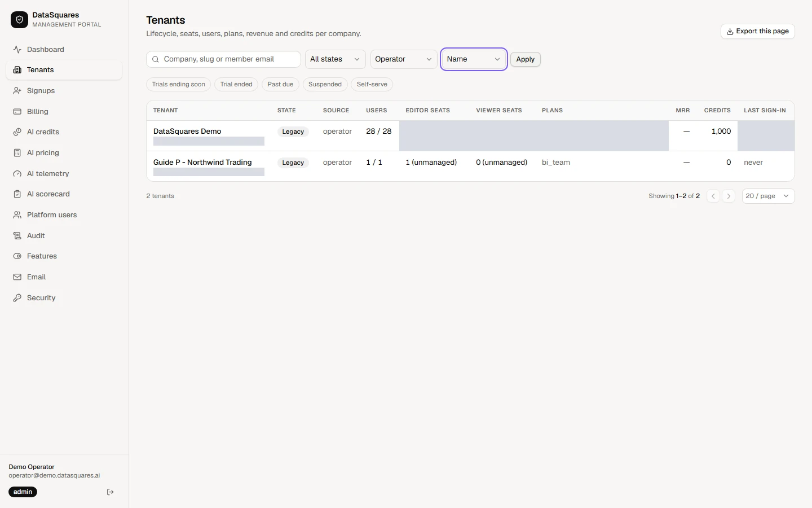Focus the company, slug or email search field
The width and height of the screenshot is (812, 508).
(x=223, y=59)
